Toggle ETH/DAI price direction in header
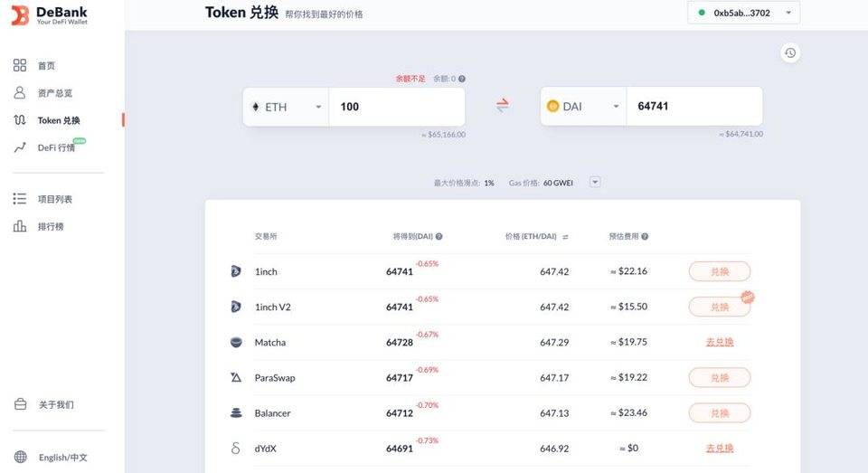868x473 pixels. pyautogui.click(x=565, y=237)
